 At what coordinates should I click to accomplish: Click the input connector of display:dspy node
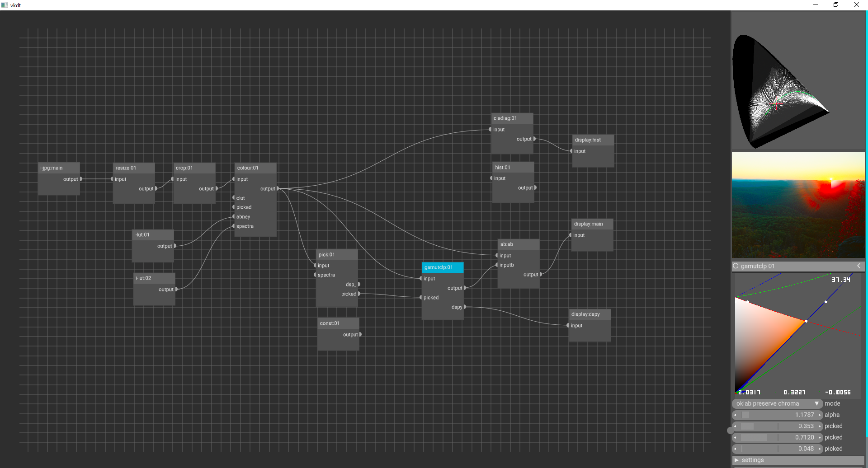[x=568, y=326]
